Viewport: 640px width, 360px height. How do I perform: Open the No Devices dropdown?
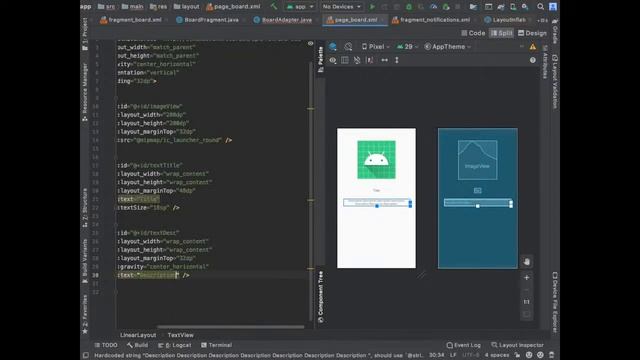click(x=341, y=7)
